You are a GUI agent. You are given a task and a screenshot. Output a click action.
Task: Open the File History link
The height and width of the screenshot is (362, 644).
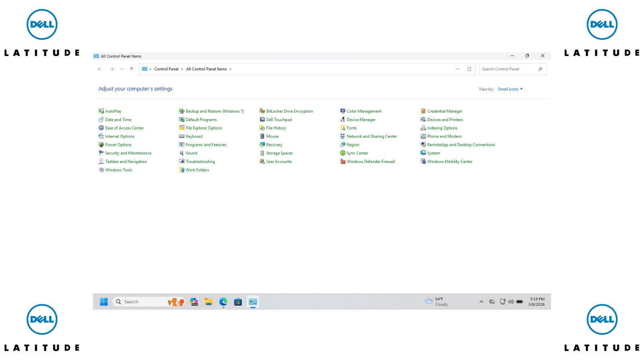pos(276,128)
